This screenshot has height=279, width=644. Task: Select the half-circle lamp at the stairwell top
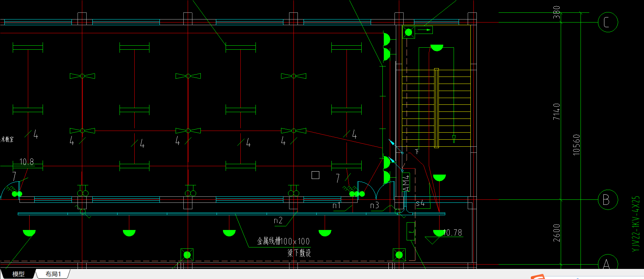click(437, 48)
